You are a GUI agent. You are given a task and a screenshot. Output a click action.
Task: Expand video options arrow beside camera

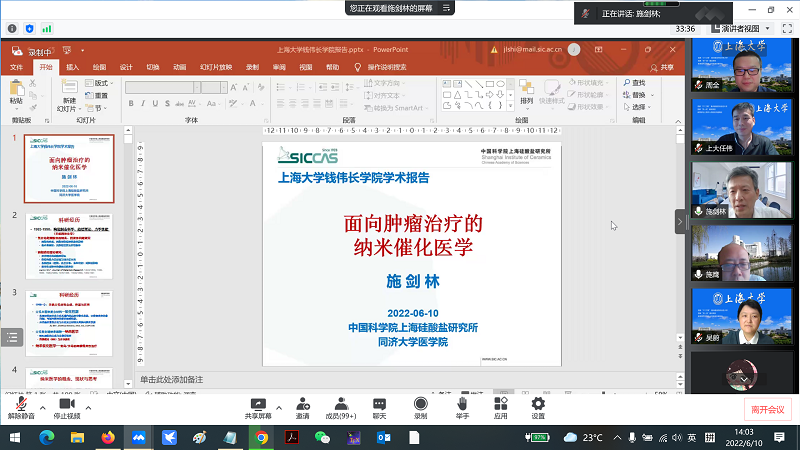[88, 408]
